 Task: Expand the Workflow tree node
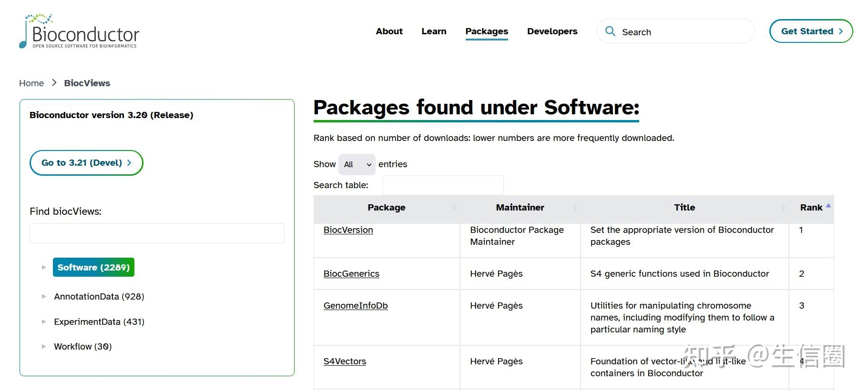(44, 347)
